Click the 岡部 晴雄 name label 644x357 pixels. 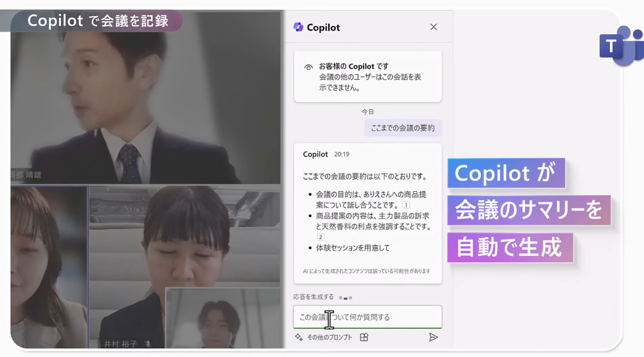[x=26, y=175]
